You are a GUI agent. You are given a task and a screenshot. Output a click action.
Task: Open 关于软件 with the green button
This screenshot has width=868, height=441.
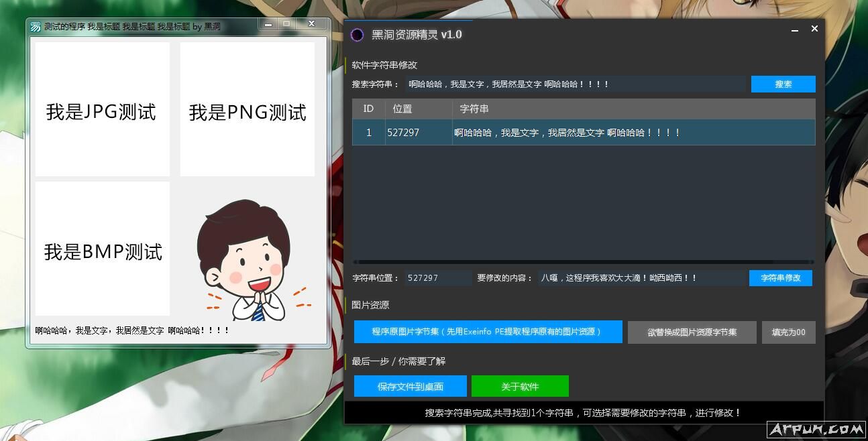point(520,386)
